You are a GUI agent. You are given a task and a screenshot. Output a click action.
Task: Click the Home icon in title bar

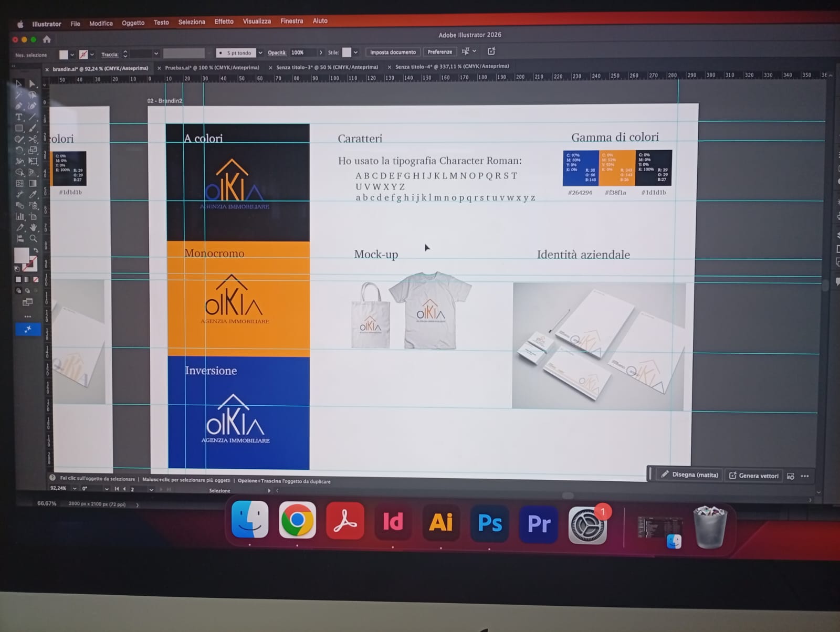47,39
